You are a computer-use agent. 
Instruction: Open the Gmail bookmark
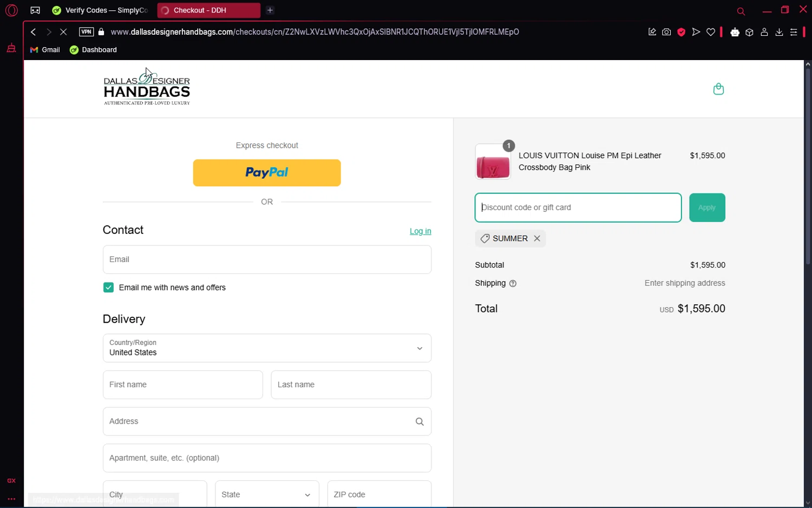tap(45, 50)
